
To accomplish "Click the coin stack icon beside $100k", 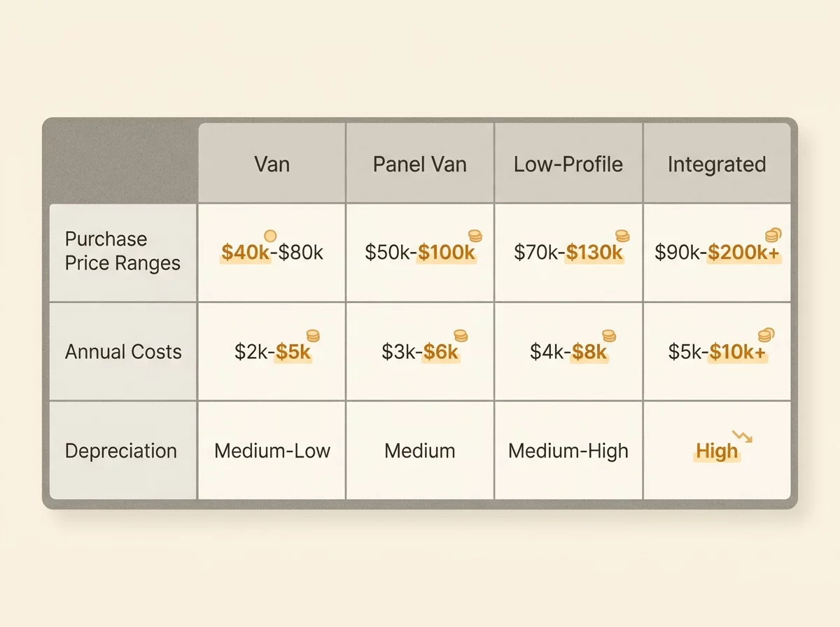I will [474, 237].
